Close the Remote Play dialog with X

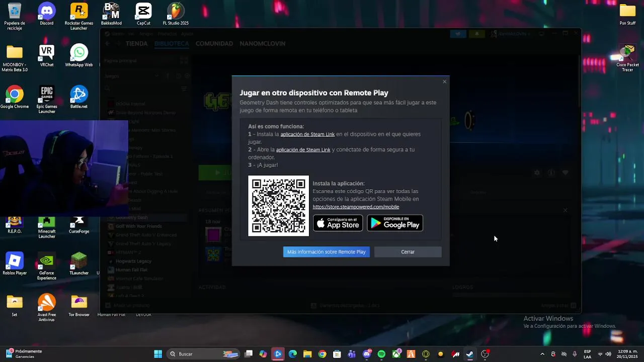444,81
